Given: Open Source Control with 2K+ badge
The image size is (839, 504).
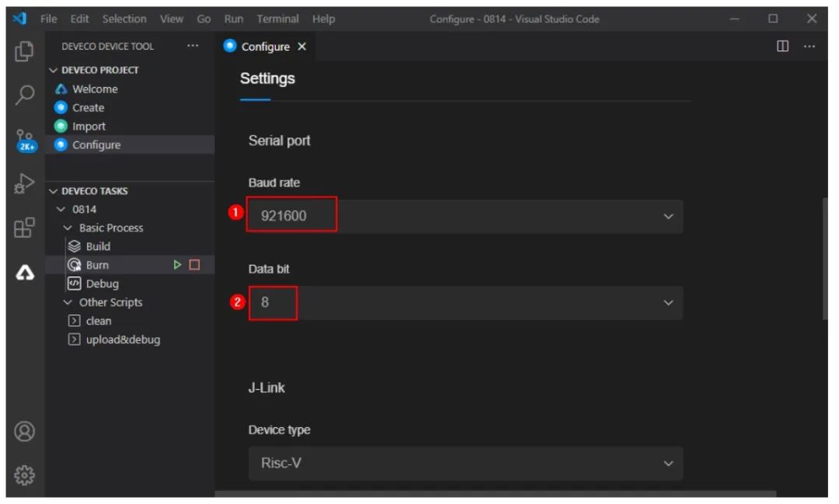Looking at the screenshot, I should point(25,141).
